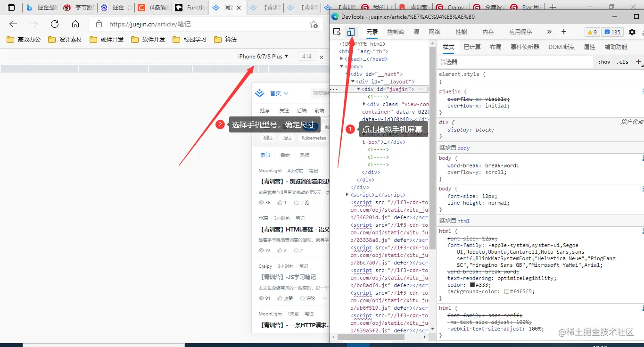The height and width of the screenshot is (347, 644).
Task: Click the site lock icon in address bar
Action: [x=99, y=24]
